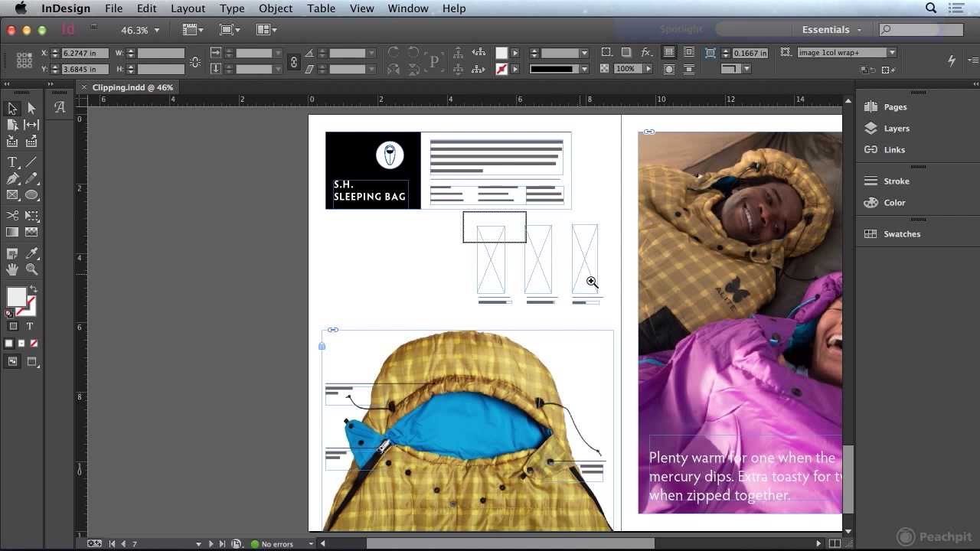Click the Quick Apply lightning icon
This screenshot has height=551, width=980.
[952, 60]
